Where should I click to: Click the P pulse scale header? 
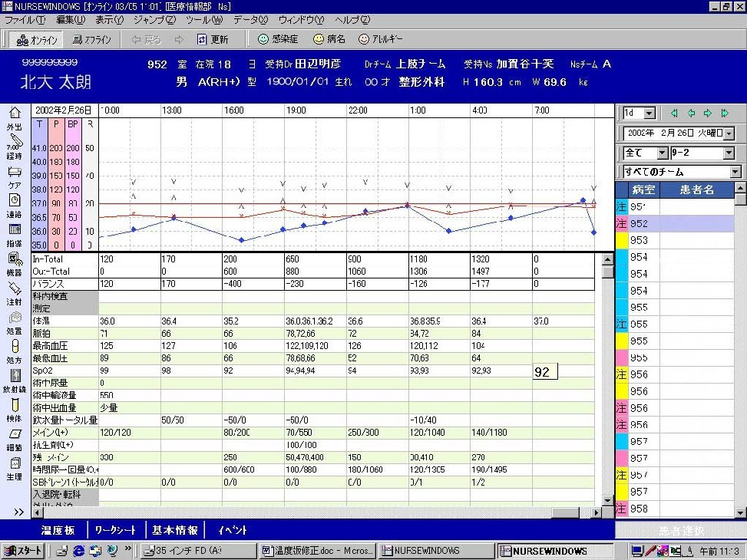(x=56, y=124)
